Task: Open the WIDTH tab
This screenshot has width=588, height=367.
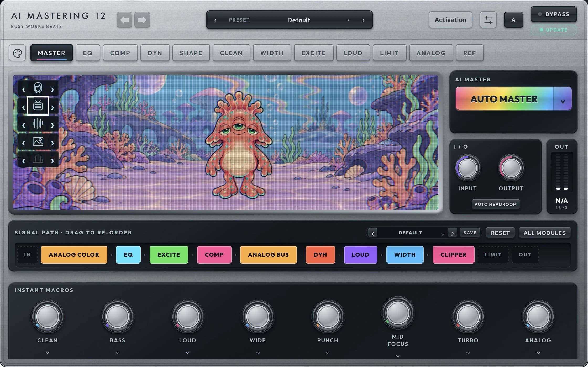Action: [272, 53]
